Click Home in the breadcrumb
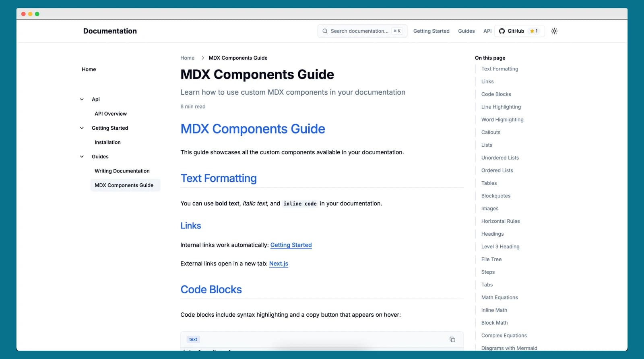 (x=188, y=58)
